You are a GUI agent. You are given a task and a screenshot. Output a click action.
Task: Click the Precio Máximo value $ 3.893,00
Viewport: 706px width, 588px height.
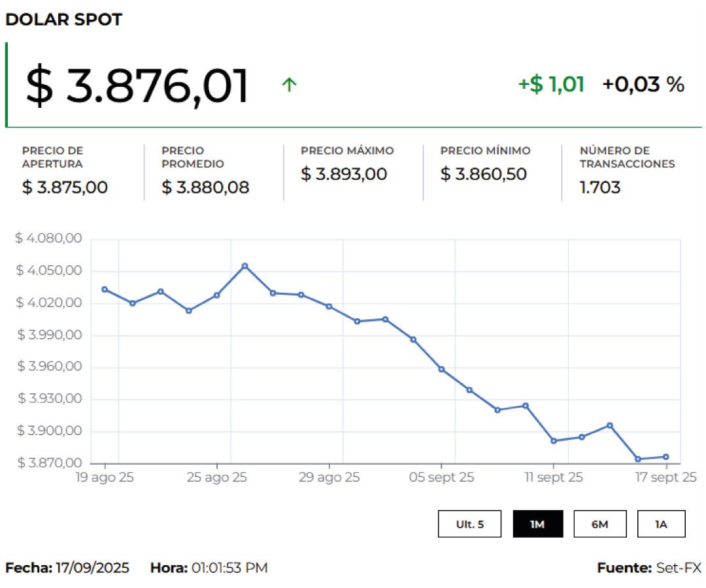[x=344, y=174]
